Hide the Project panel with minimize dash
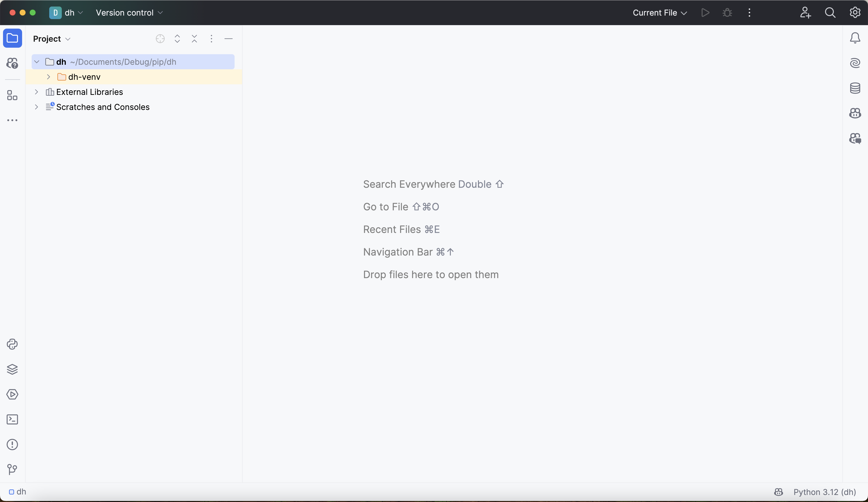 click(x=228, y=39)
